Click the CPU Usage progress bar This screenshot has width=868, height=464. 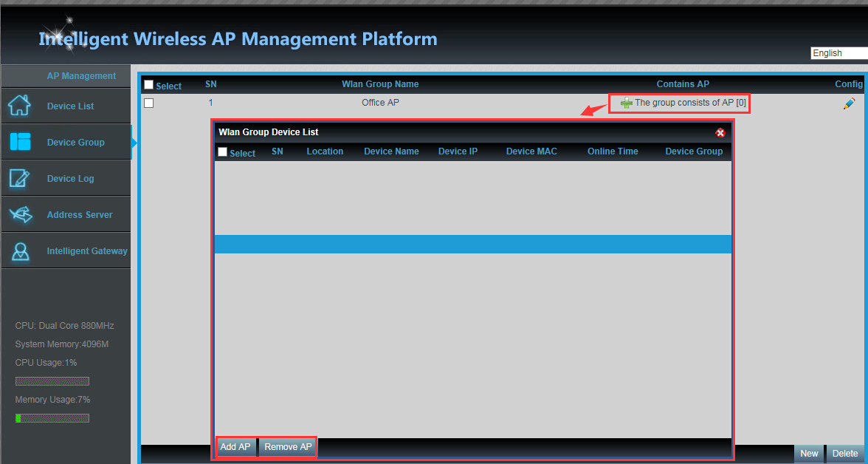tap(52, 381)
